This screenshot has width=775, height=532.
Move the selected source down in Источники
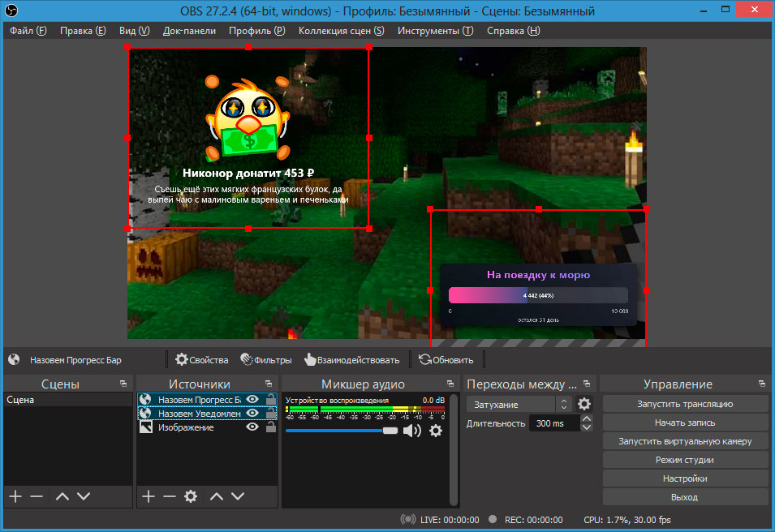[x=238, y=496]
